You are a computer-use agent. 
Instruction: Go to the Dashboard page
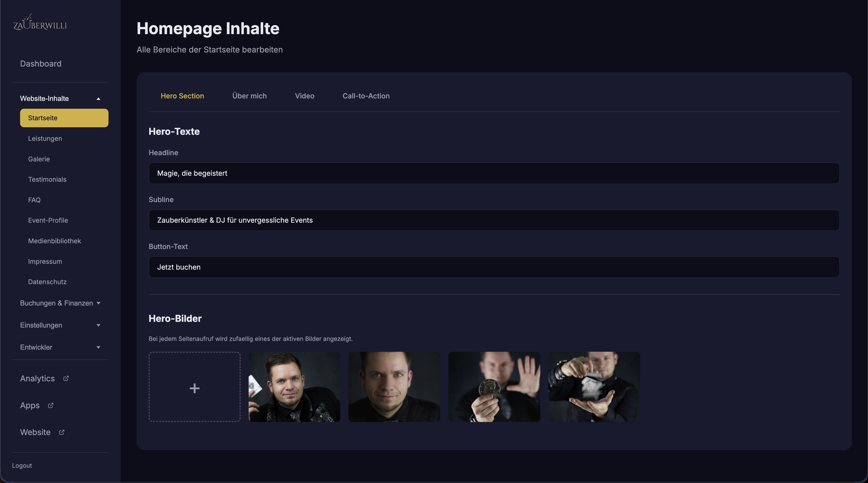click(x=41, y=64)
